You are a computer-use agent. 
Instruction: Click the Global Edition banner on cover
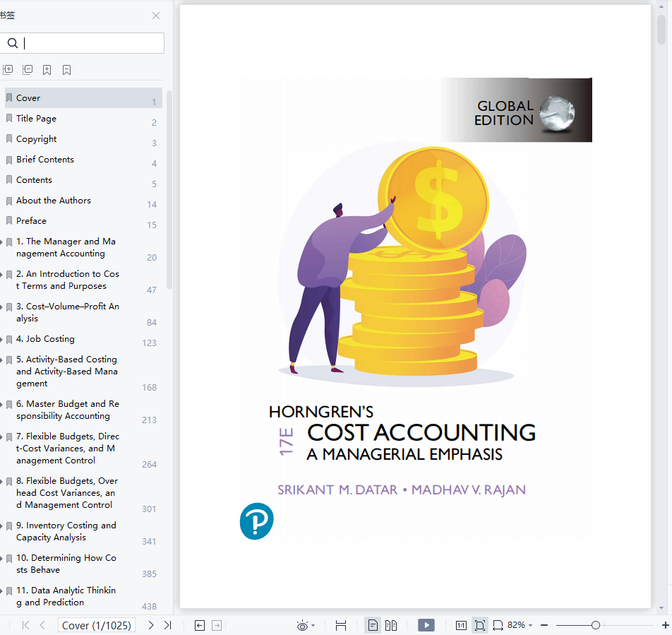(516, 109)
